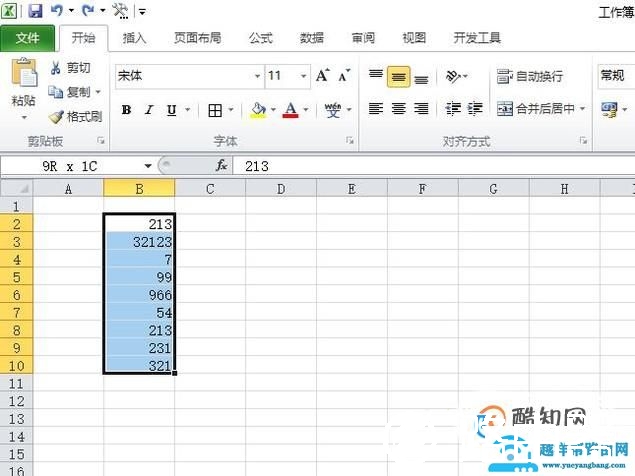The image size is (635, 476).
Task: Expand the Merge and Center arrow
Action: [x=582, y=109]
